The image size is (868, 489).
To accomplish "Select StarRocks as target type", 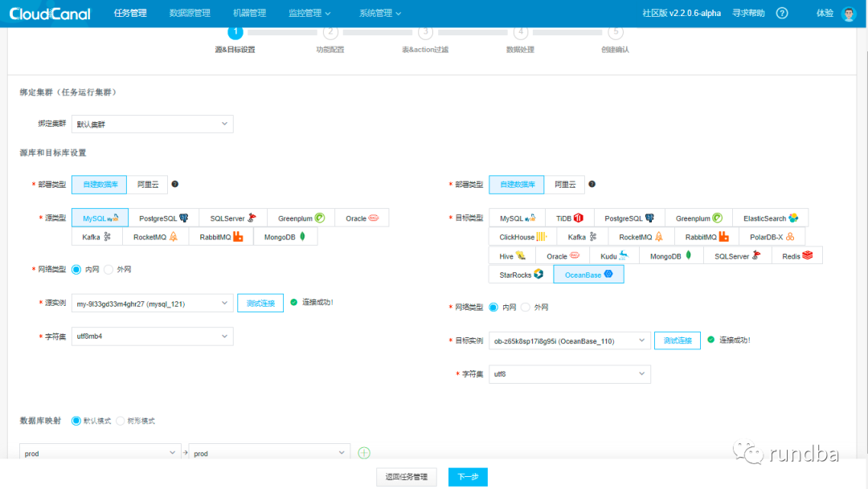I will (521, 275).
